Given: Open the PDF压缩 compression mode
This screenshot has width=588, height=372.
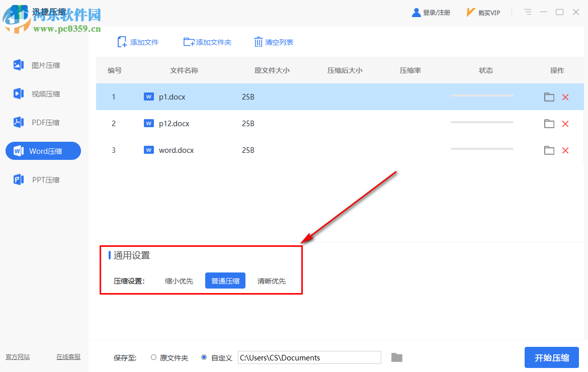Looking at the screenshot, I should coord(43,122).
